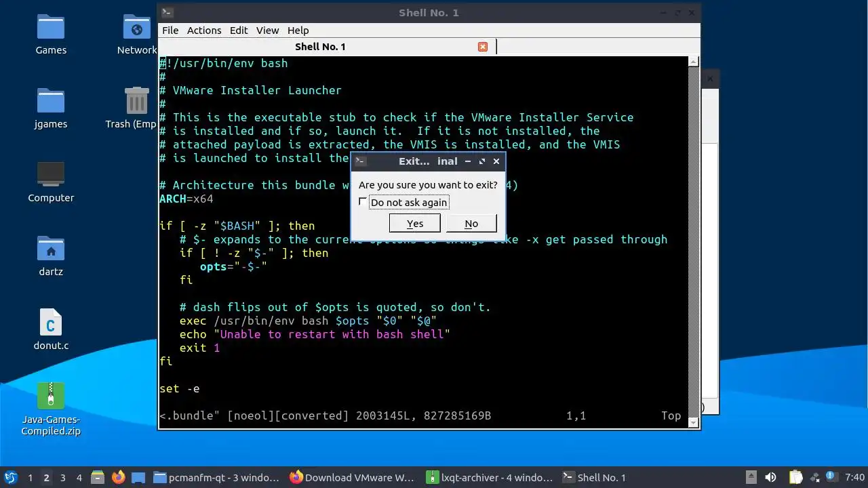Switch to virtual desktop 4
This screenshot has height=488, width=868.
pos(79,478)
